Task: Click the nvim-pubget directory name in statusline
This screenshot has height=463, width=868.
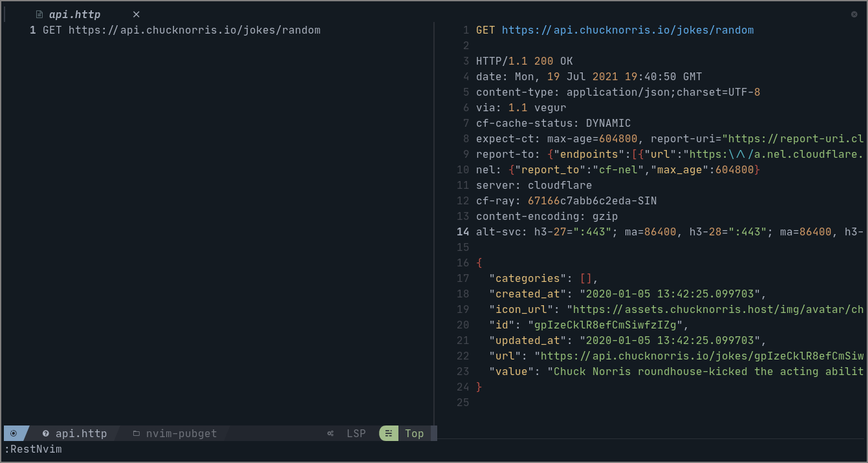Action: [181, 433]
